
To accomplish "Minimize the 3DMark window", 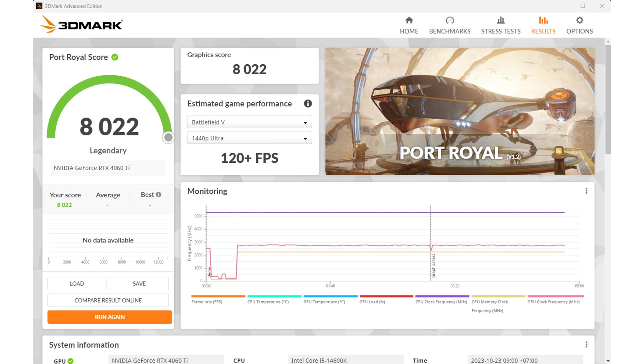I will pos(564,6).
